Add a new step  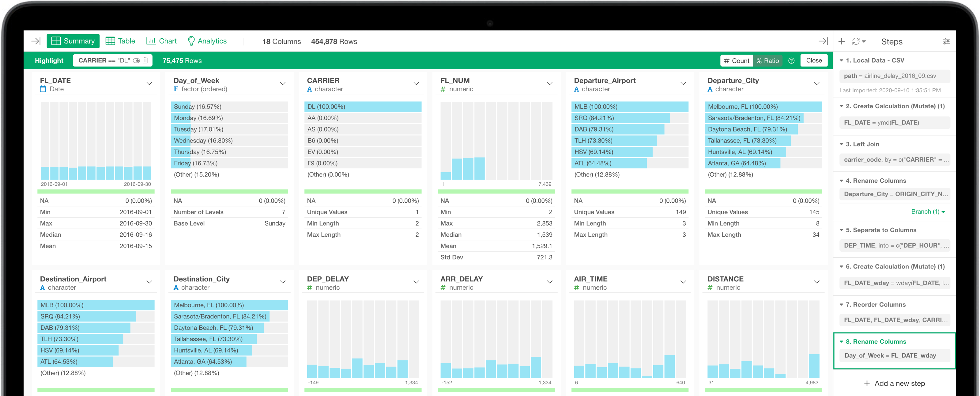pyautogui.click(x=894, y=383)
